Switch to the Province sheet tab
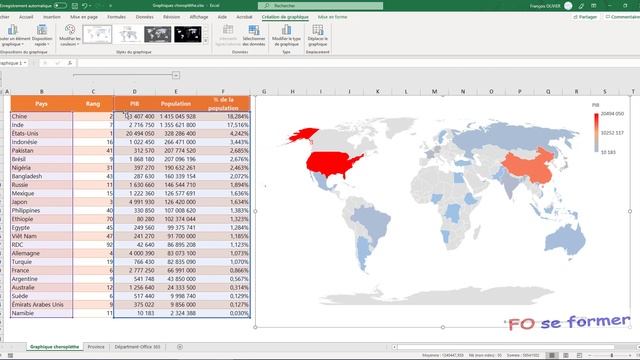This screenshot has height=360, width=640. tap(96, 347)
